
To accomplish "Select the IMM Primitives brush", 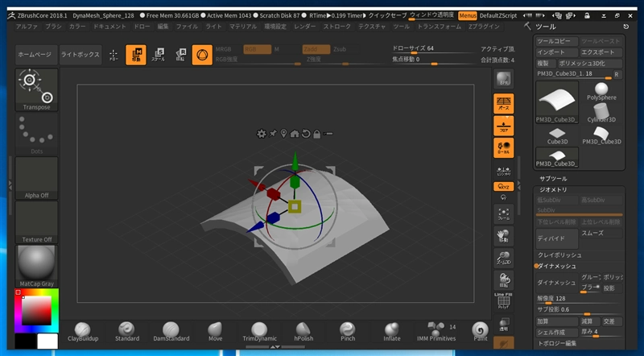I will coord(436,332).
